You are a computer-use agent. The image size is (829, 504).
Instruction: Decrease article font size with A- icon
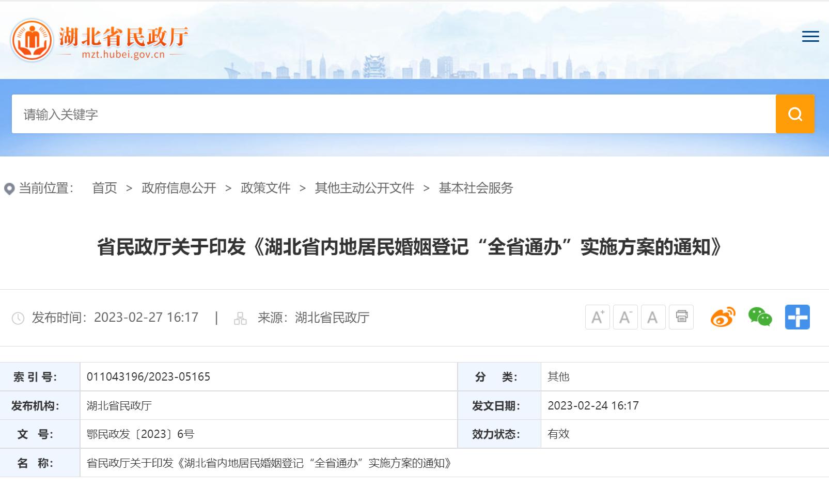pyautogui.click(x=625, y=317)
